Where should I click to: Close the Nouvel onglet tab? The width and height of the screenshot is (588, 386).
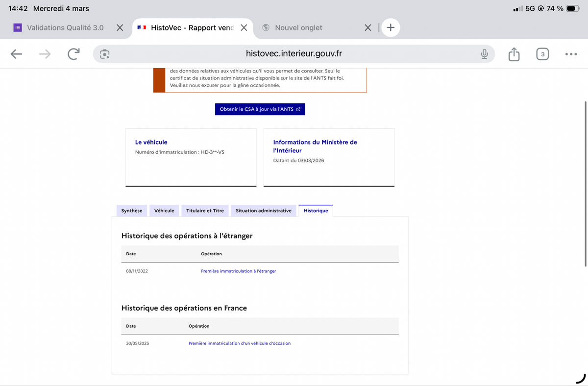[368, 28]
